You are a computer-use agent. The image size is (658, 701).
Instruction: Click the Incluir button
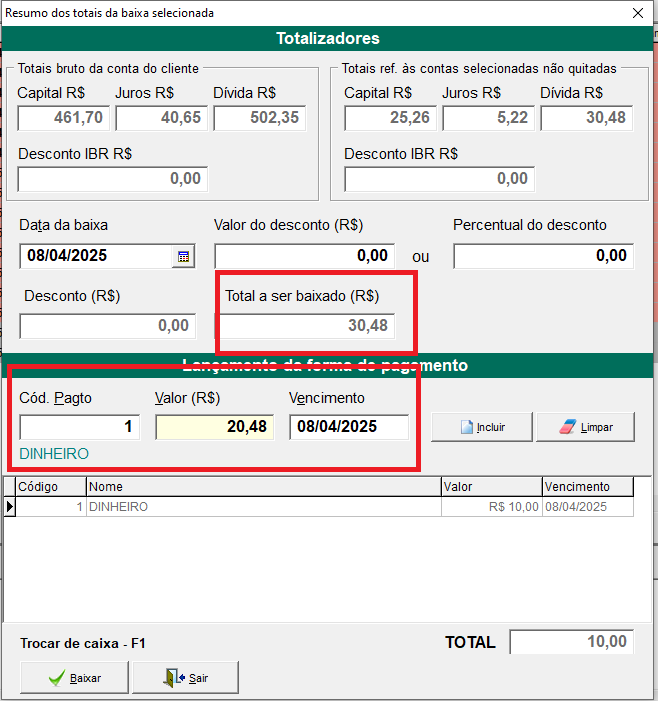480,427
